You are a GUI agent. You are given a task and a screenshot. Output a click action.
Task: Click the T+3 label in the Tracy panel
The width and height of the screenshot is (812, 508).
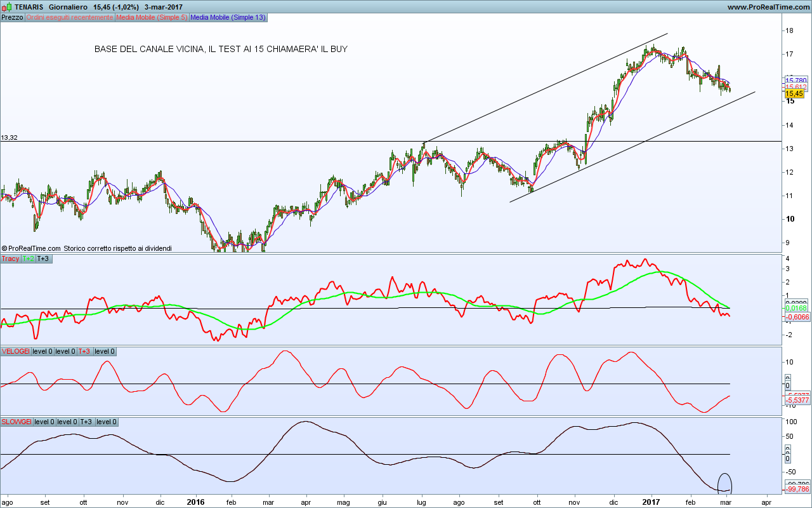pyautogui.click(x=44, y=258)
